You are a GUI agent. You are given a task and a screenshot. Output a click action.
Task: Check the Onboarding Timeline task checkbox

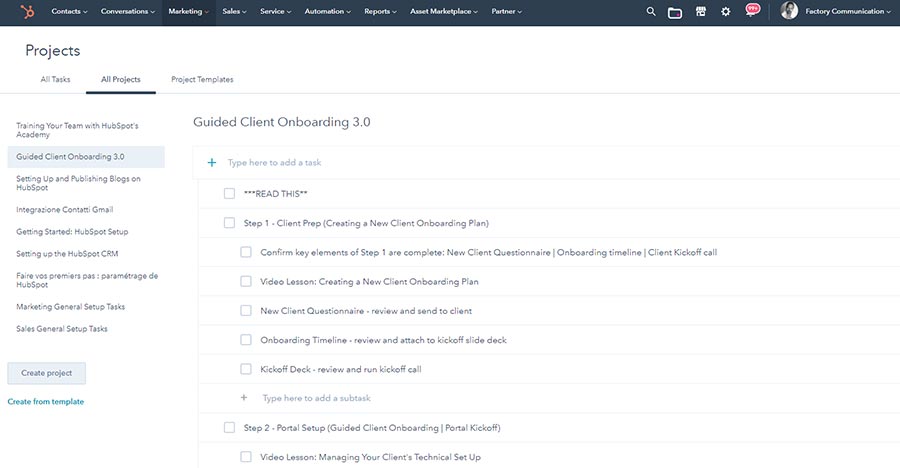coord(246,340)
